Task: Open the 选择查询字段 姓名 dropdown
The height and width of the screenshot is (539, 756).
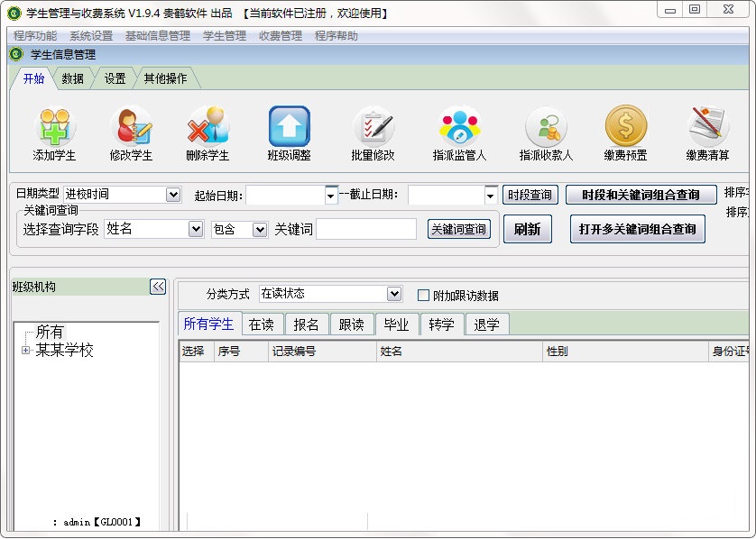Action: [x=195, y=229]
